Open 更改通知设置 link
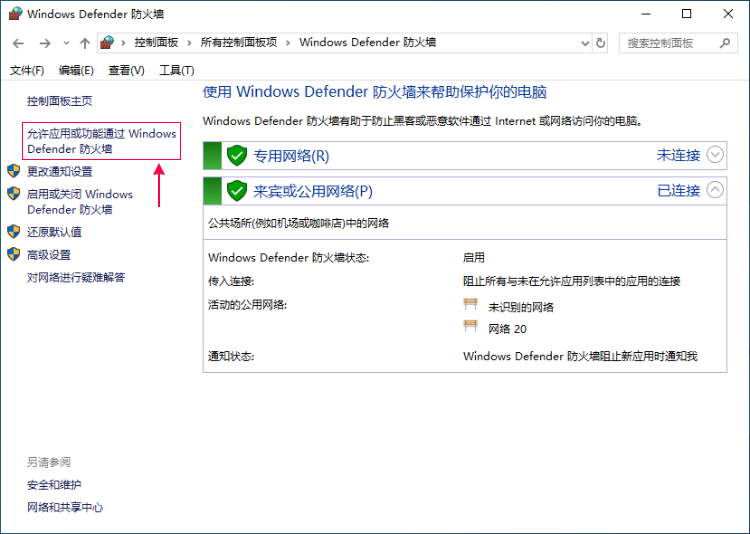750x534 pixels. coord(60,171)
